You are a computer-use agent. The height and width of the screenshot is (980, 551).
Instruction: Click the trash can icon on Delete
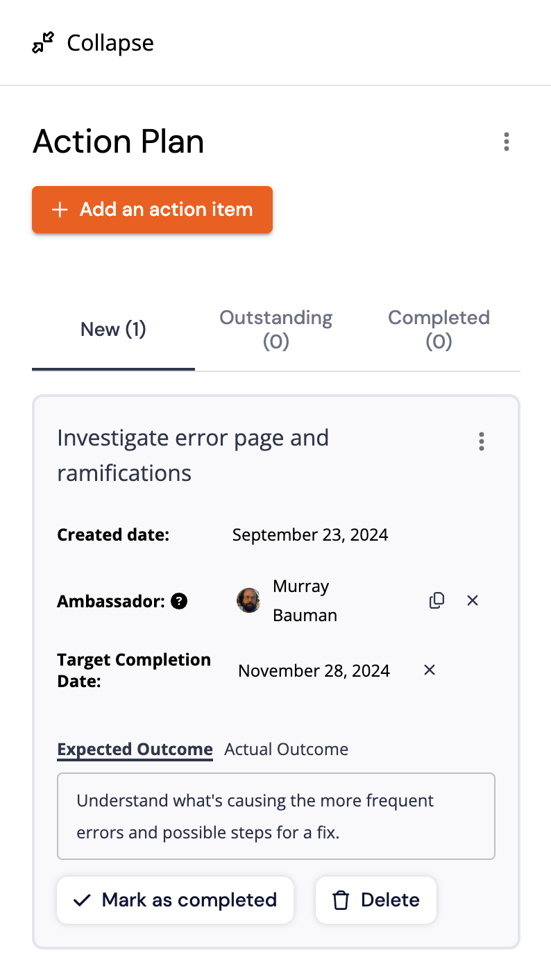[341, 900]
